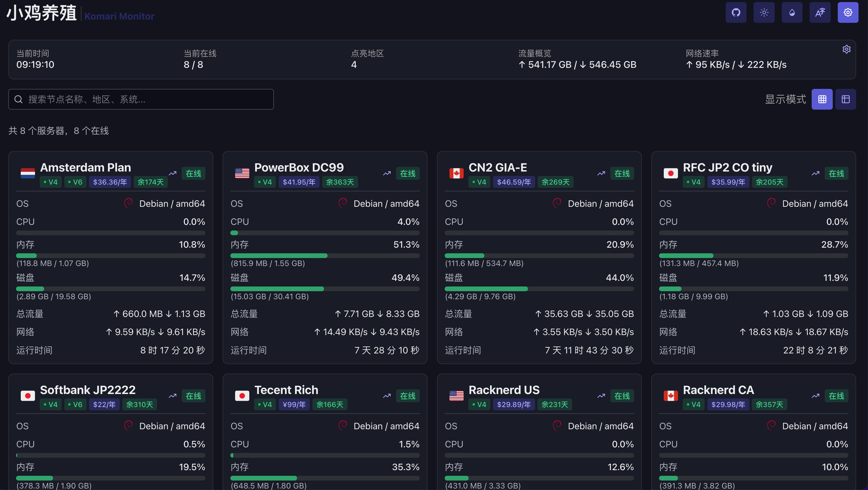This screenshot has height=490, width=868.
Task: Open the language translation icon
Action: [820, 12]
